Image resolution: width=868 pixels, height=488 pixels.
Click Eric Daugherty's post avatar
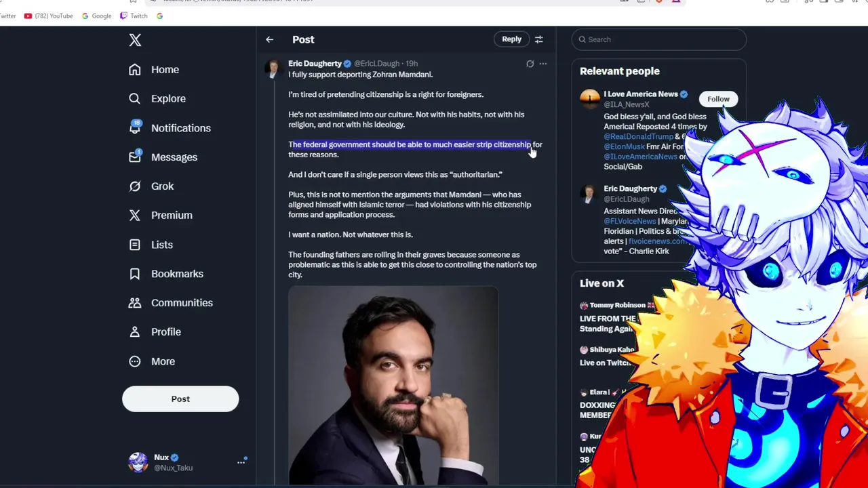pyautogui.click(x=273, y=69)
